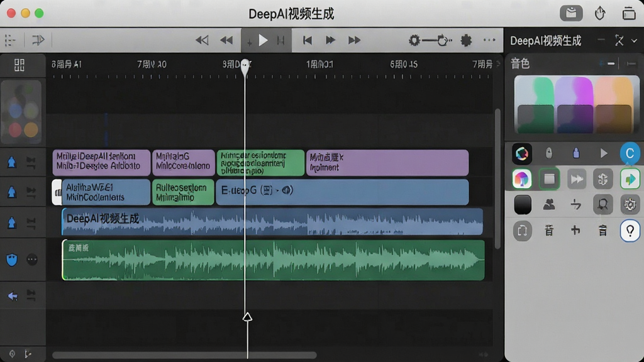Click the gray square icon with green border

point(549,179)
